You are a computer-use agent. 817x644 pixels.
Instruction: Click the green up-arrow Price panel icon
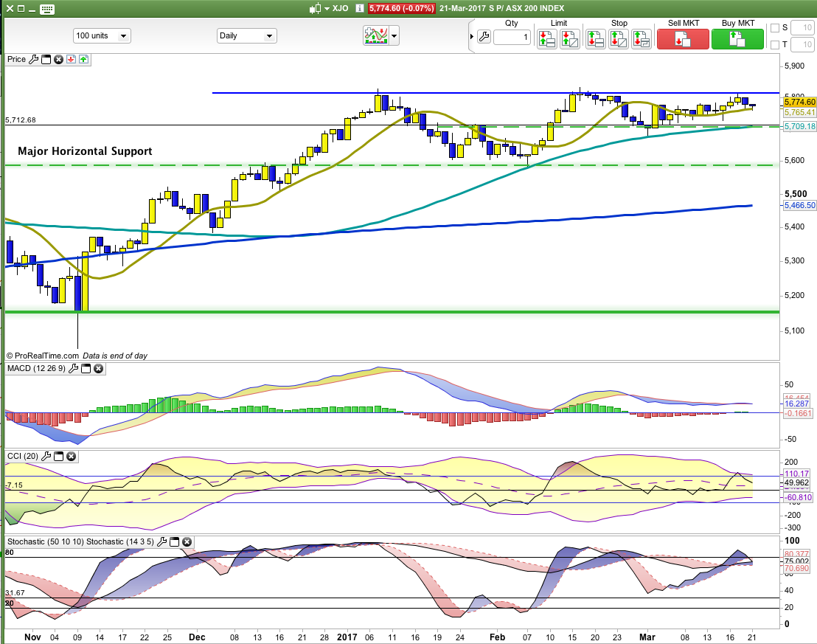click(x=83, y=60)
